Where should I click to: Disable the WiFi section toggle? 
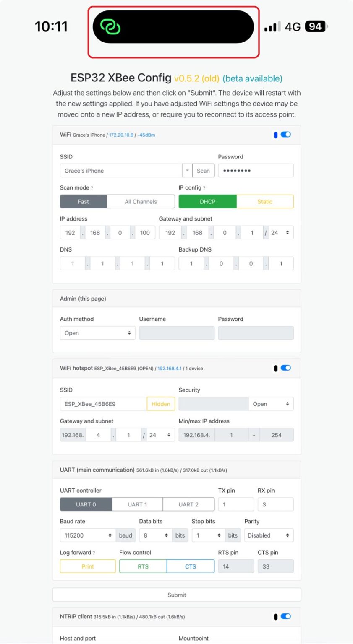point(286,135)
